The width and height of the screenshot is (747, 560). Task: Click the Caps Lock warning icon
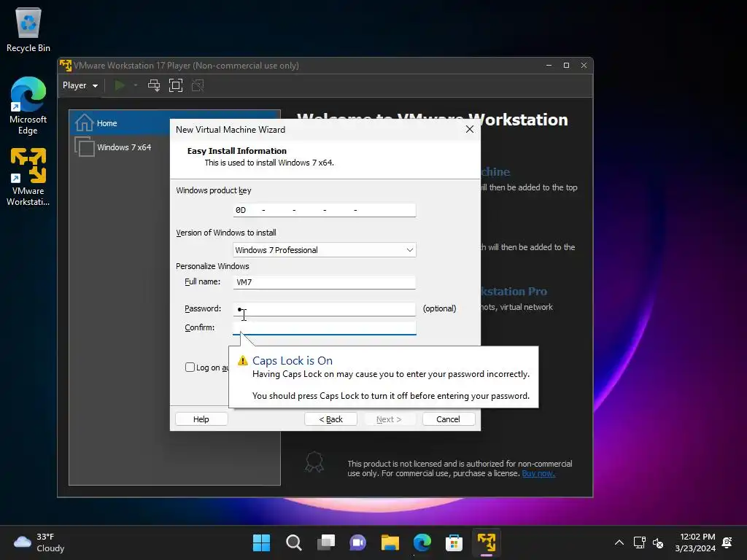pyautogui.click(x=243, y=360)
